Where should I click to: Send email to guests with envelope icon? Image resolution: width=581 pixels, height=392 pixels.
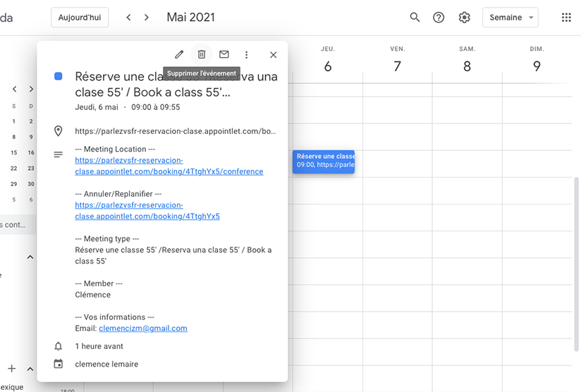tap(224, 54)
